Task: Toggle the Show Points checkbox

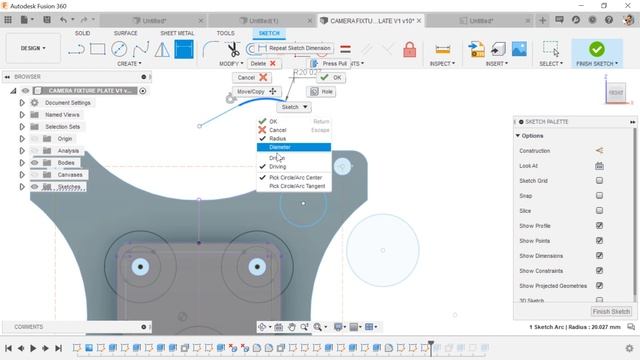Action: (599, 240)
